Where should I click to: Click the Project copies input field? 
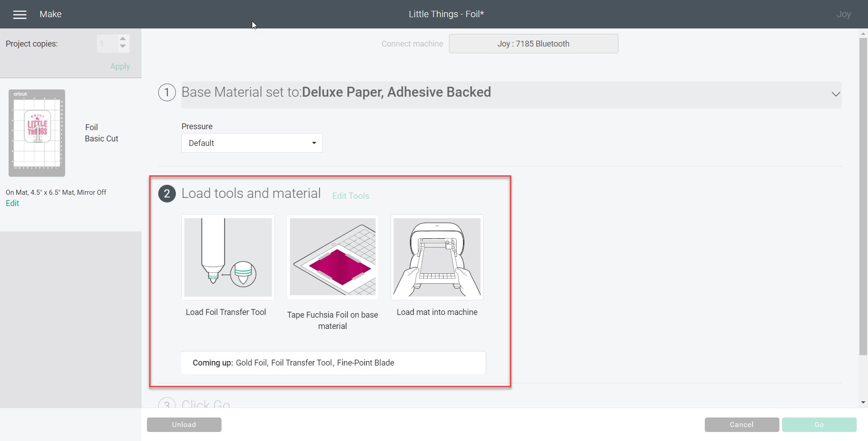pyautogui.click(x=107, y=44)
